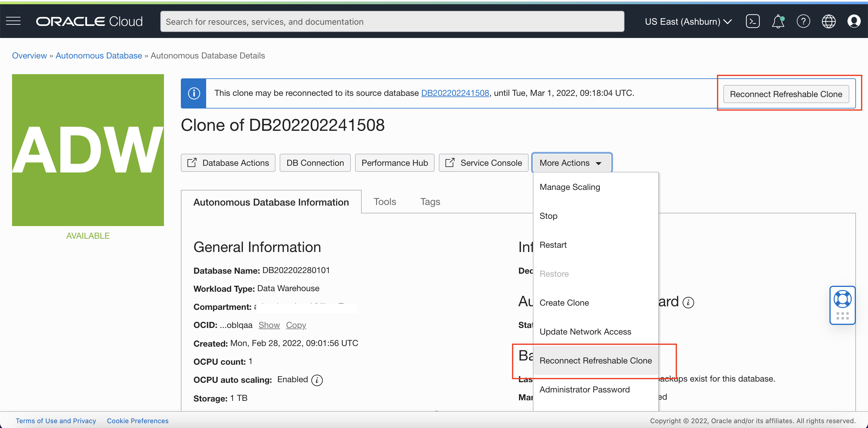The height and width of the screenshot is (428, 868).
Task: Choose Manage Scaling from menu
Action: click(569, 187)
